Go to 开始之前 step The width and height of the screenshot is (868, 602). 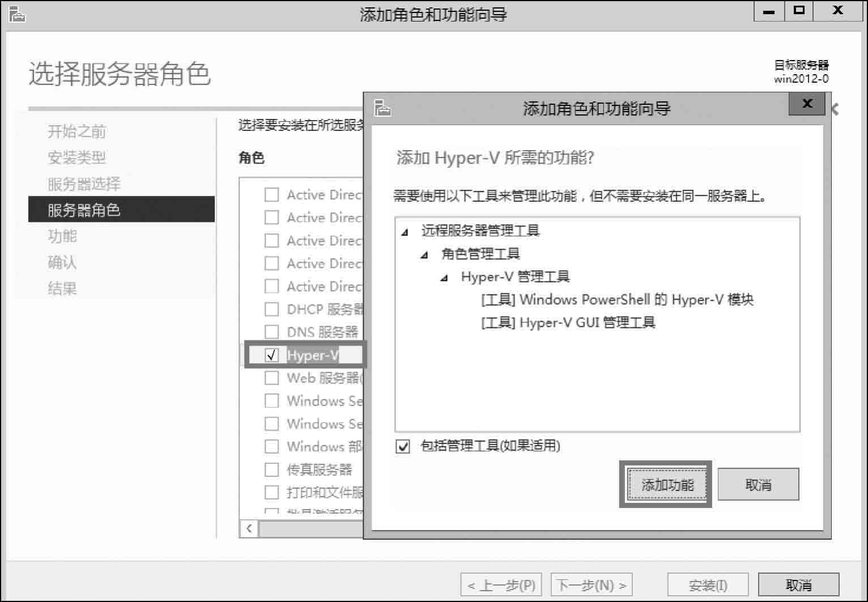point(76,131)
